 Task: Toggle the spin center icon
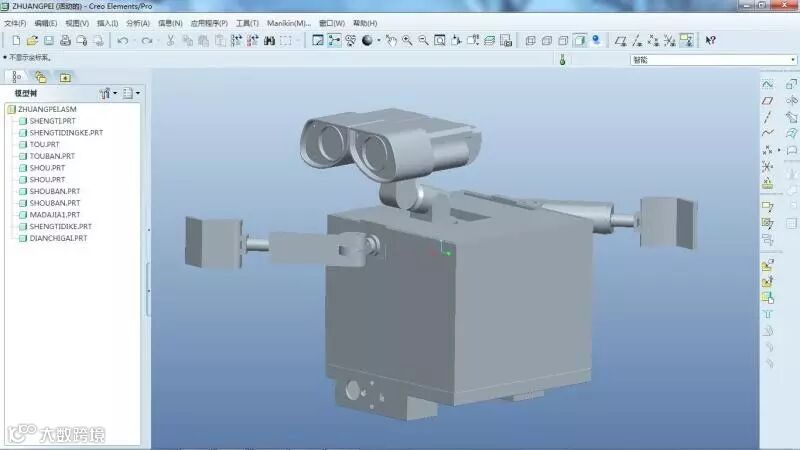tap(334, 40)
